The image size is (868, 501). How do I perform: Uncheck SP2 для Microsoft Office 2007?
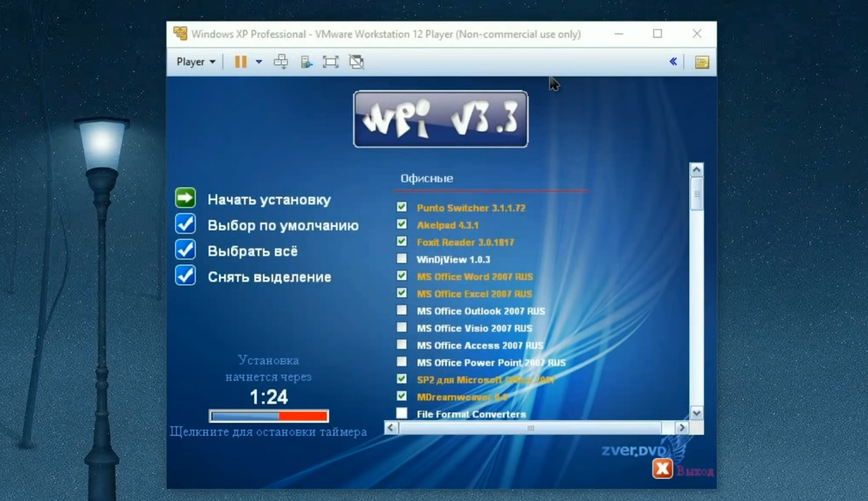tap(401, 379)
